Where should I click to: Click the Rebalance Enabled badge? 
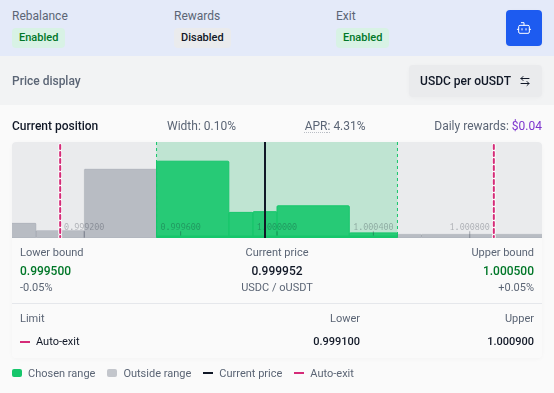tap(39, 37)
